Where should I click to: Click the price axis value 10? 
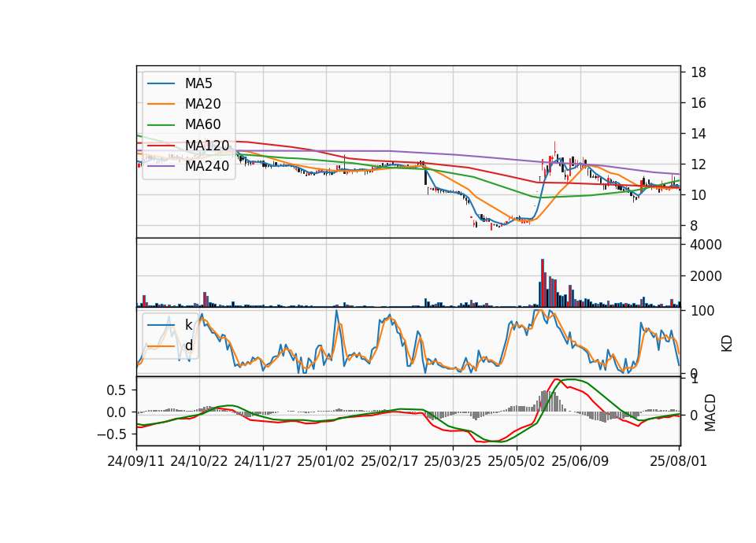click(699, 195)
